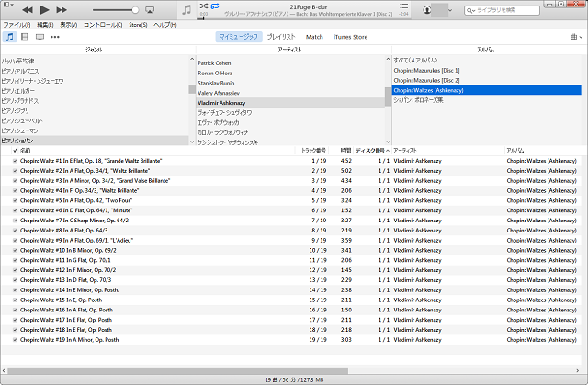Image resolution: width=588 pixels, height=385 pixels.
Task: Open the ファイル menu
Action: click(x=17, y=25)
